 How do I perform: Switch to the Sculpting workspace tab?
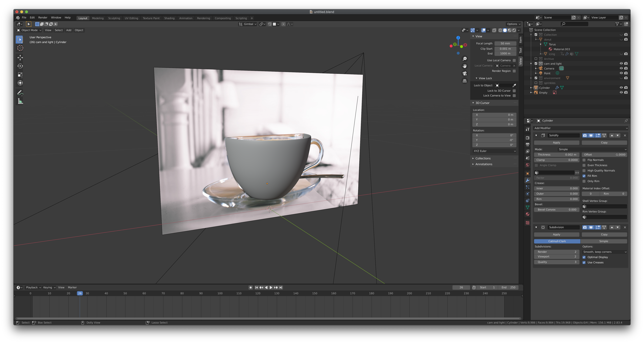(114, 18)
